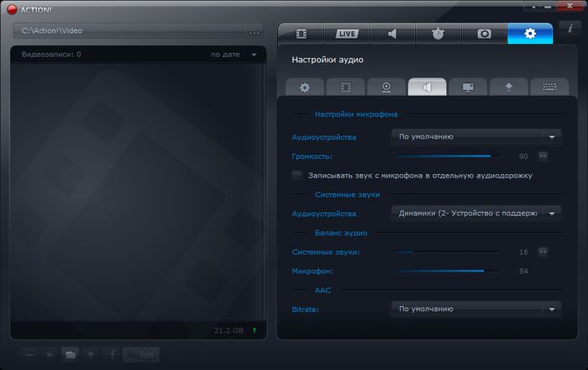Toggle the button beside system sounds 16
Image resolution: width=588 pixels, height=370 pixels.
(x=543, y=251)
